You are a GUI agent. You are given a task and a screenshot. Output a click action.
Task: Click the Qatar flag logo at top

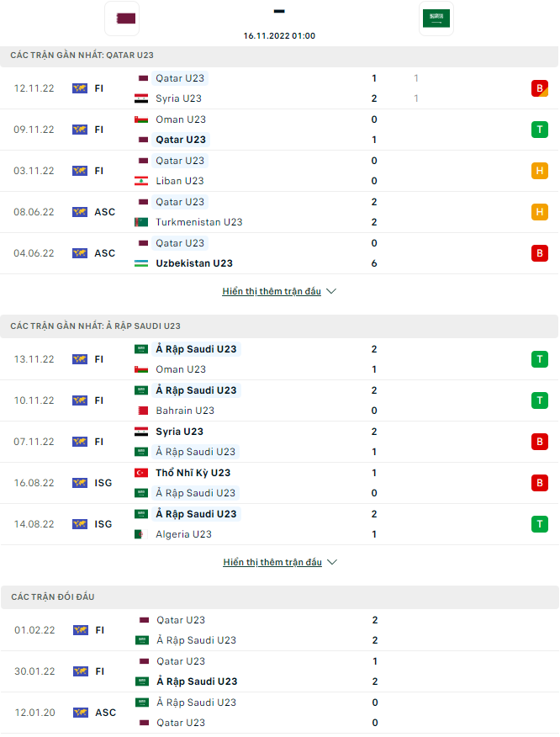(x=122, y=19)
